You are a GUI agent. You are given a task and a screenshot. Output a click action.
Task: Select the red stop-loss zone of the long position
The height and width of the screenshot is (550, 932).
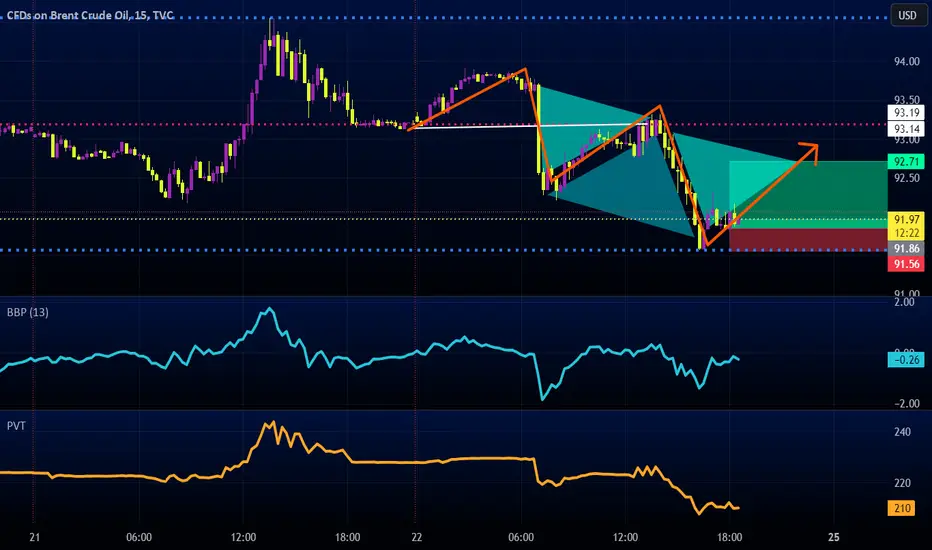[x=808, y=239]
